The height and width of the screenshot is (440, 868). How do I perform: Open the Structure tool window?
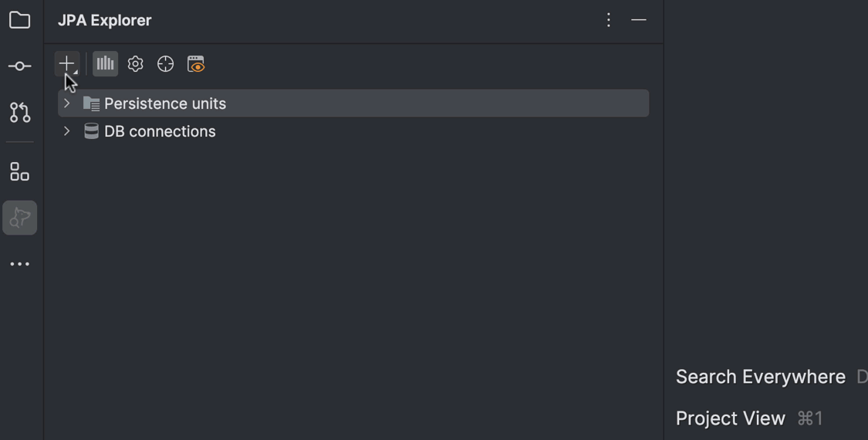(x=20, y=172)
